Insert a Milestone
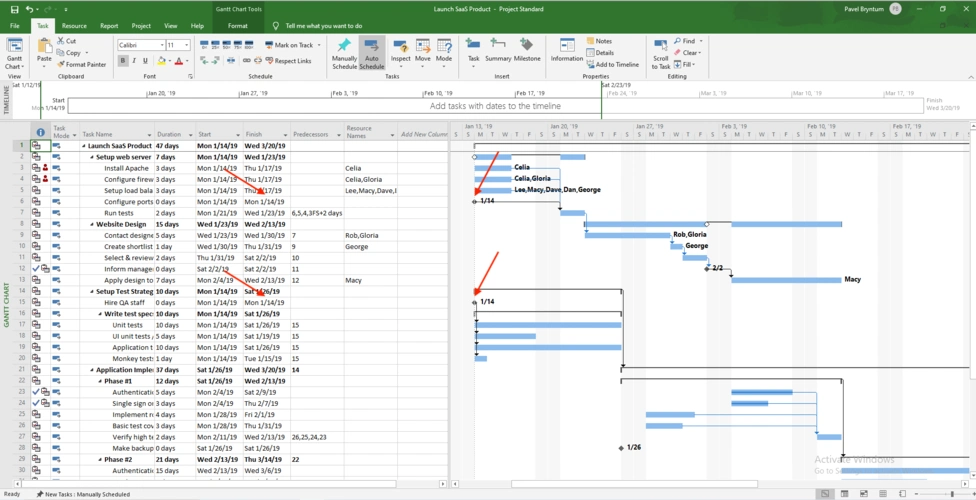Screen dimensions: 976x500 point(527,51)
